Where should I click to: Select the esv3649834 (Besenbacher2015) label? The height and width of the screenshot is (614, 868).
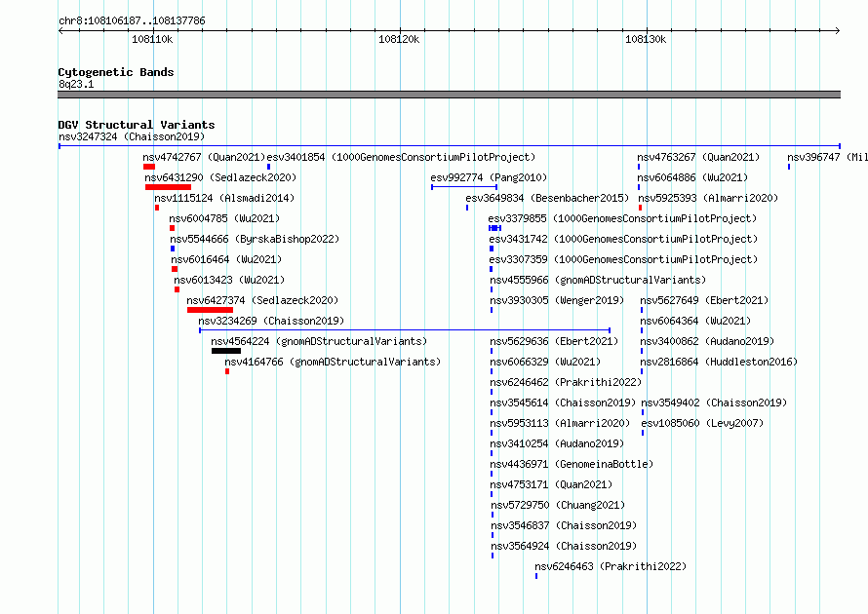pos(547,198)
